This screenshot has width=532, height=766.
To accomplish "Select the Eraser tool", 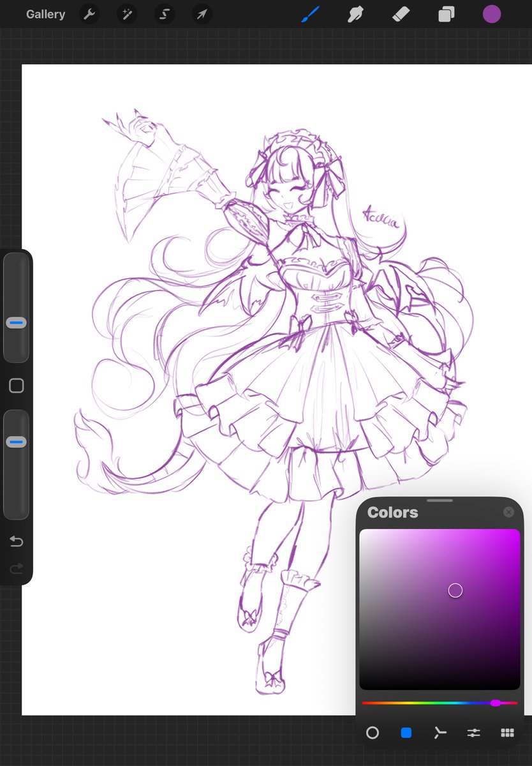I will click(x=401, y=14).
